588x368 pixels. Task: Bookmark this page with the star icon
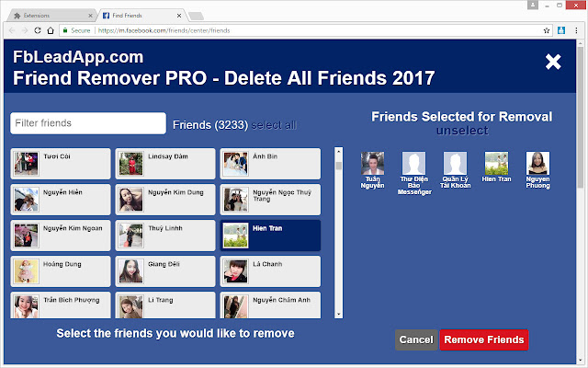pos(547,30)
